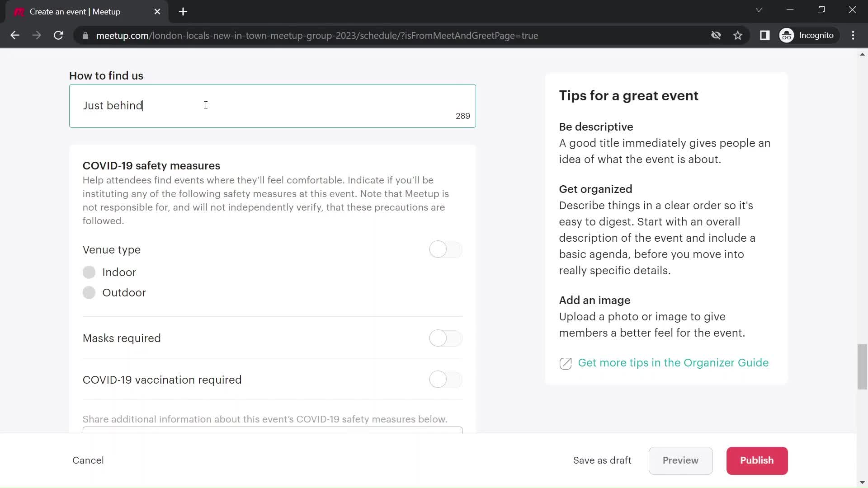Viewport: 868px width, 488px height.
Task: Click the back navigation arrow
Action: [14, 35]
